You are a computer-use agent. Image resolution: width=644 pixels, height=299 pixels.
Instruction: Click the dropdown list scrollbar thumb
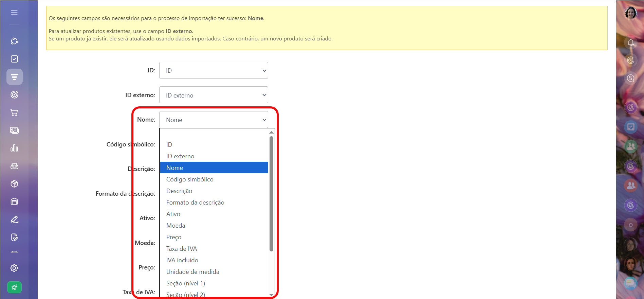click(271, 194)
